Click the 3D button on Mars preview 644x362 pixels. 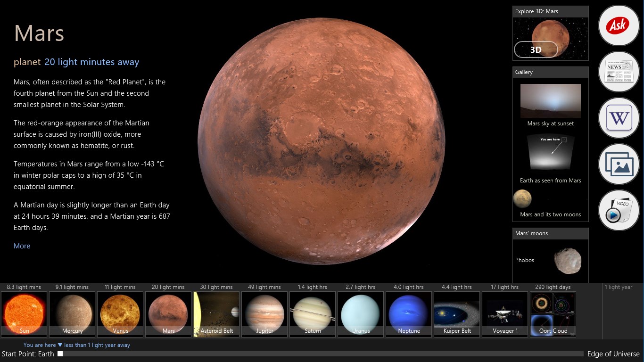(536, 49)
